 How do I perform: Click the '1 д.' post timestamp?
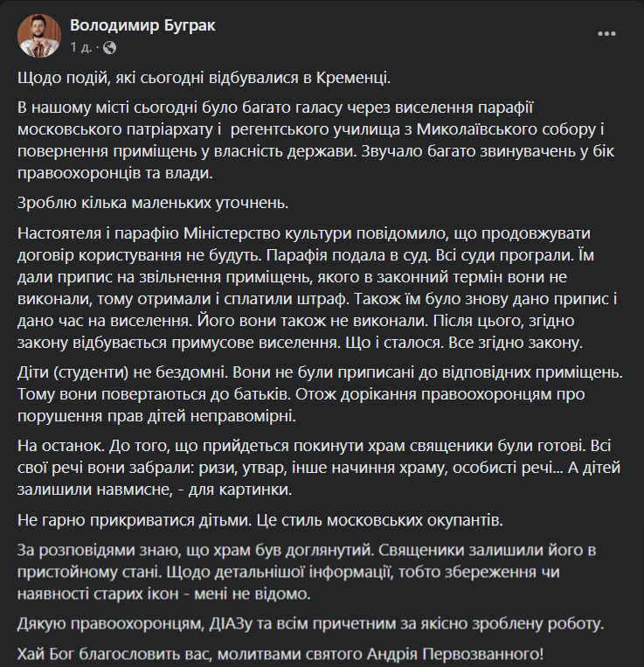point(80,46)
